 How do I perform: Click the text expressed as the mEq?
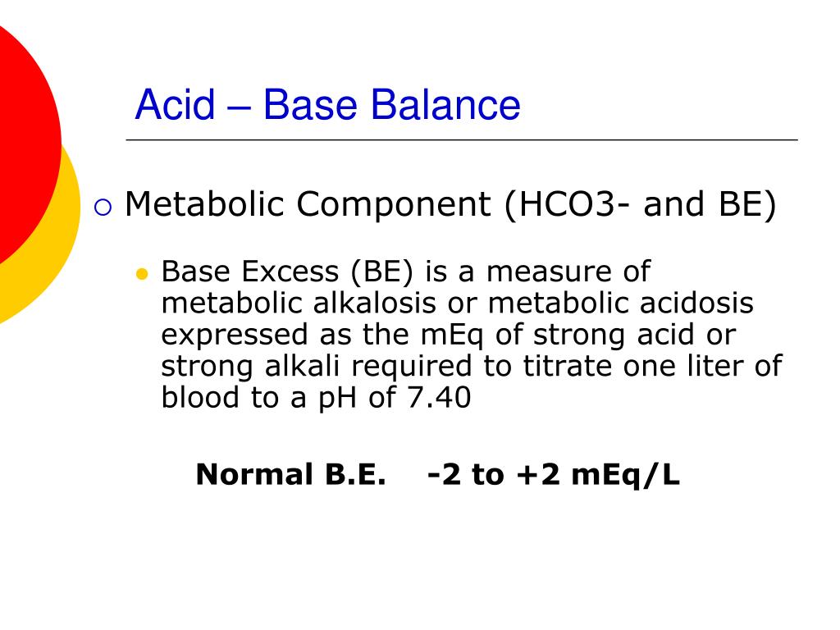tap(322, 336)
